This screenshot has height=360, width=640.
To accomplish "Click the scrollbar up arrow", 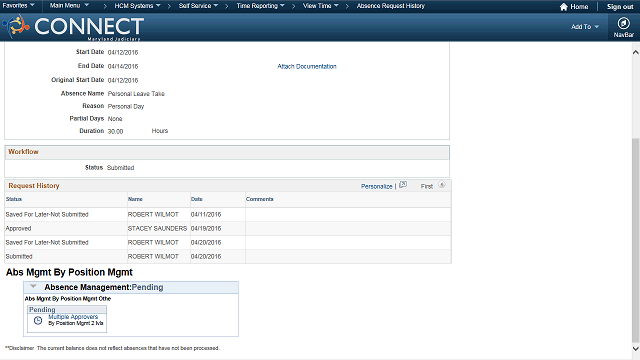I will [x=636, y=52].
